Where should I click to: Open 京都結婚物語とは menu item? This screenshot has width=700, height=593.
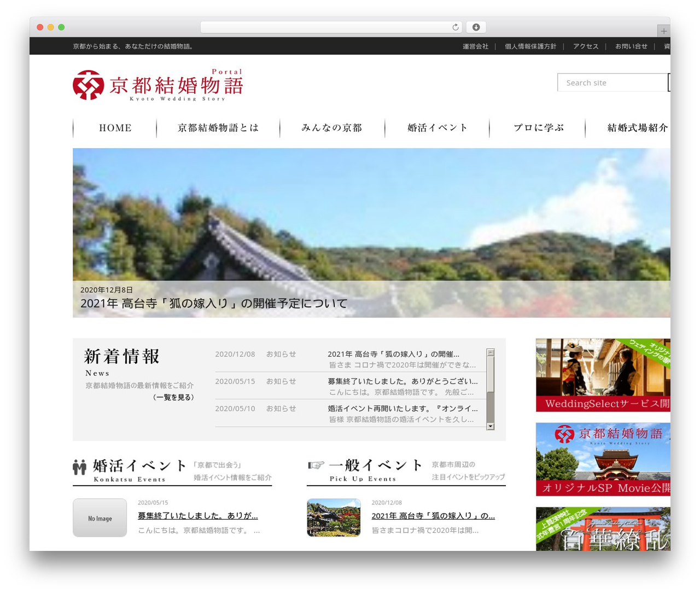[x=218, y=128]
